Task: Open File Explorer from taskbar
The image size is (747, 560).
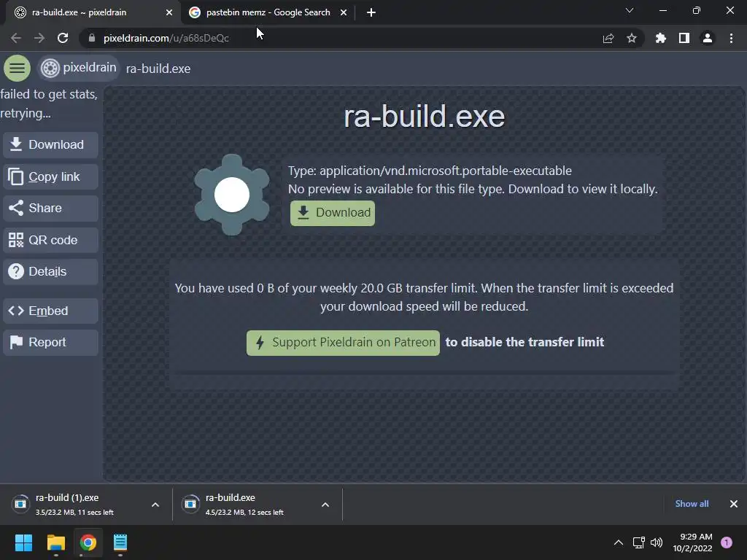Action: (x=55, y=542)
